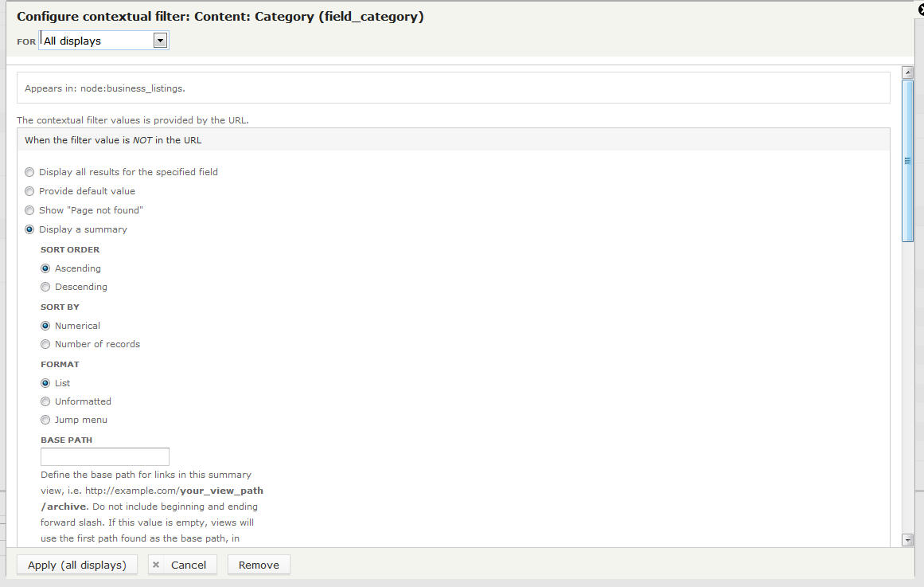Click inside the Base path field

pos(104,456)
